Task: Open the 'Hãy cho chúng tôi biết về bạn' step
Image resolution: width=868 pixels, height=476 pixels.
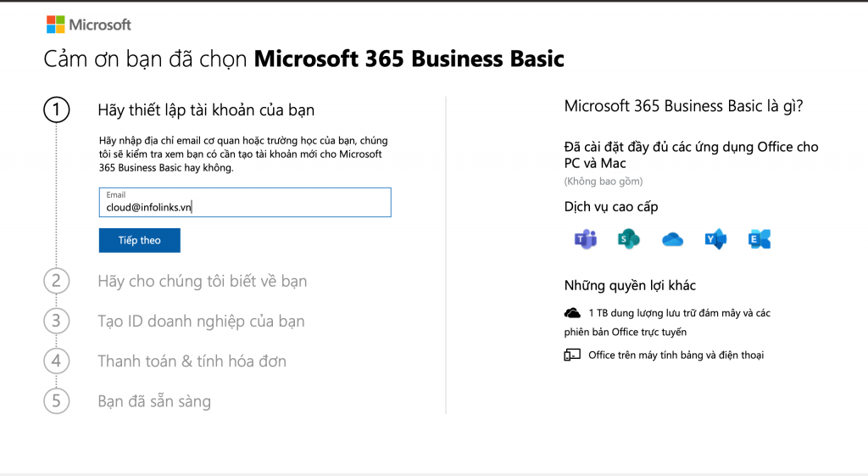Action: [202, 281]
